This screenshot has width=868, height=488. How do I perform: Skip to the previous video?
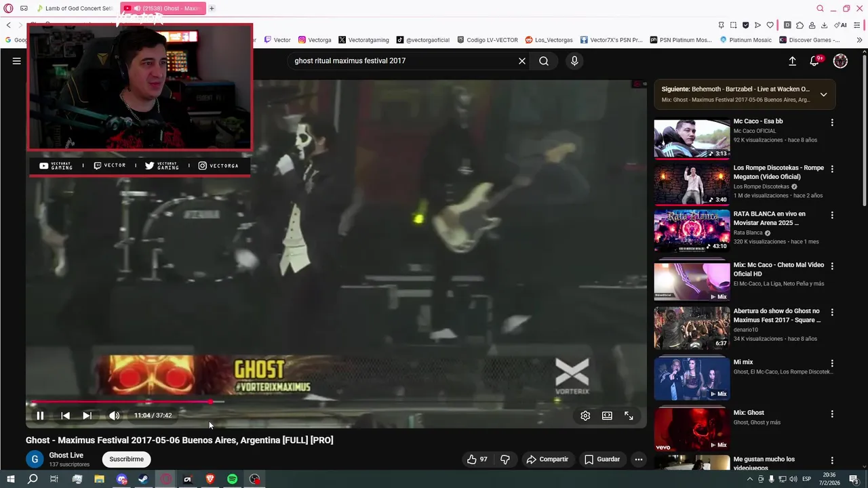(65, 415)
